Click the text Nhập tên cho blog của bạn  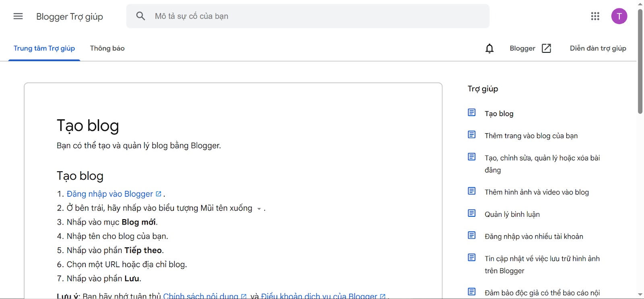[118, 236]
